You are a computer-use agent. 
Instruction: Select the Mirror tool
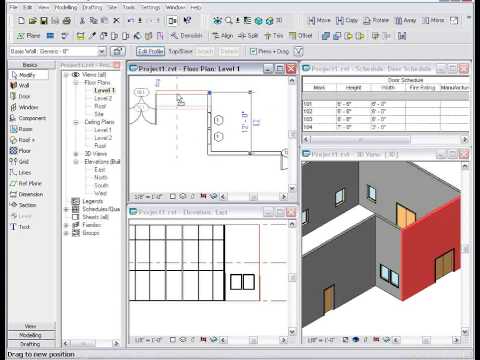tap(433, 21)
